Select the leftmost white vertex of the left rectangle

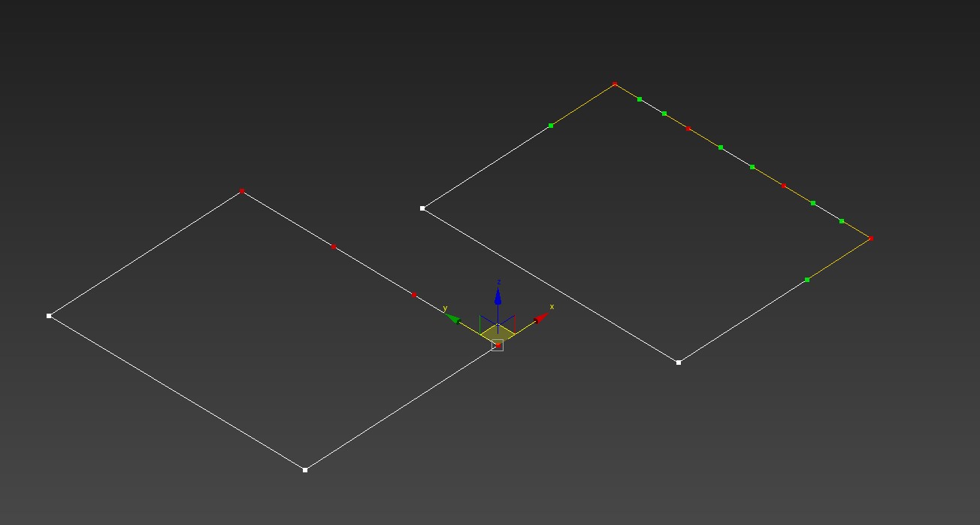[x=50, y=316]
